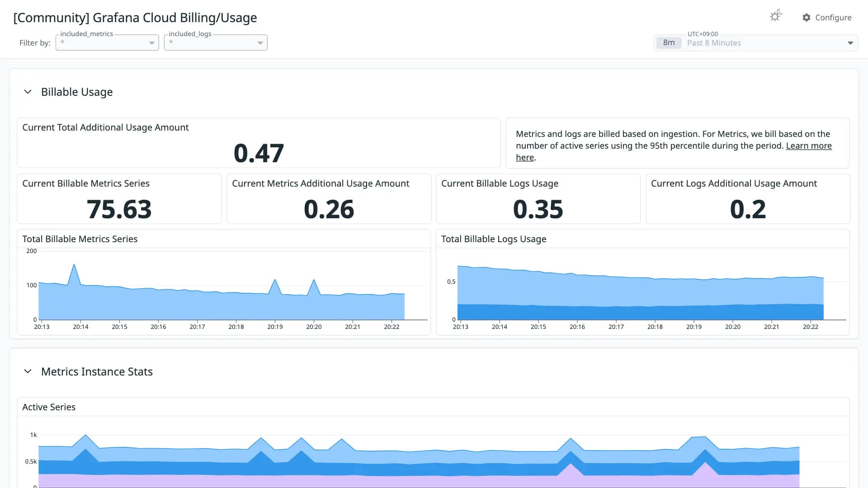Click the Current Metrics Additional Usage Amount title
Image resolution: width=868 pixels, height=488 pixels.
click(321, 183)
